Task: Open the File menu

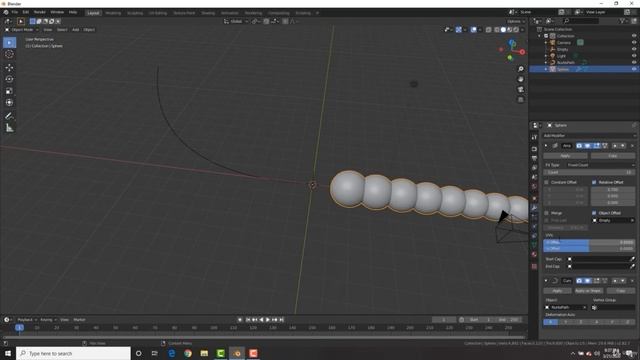Action: tap(14, 12)
